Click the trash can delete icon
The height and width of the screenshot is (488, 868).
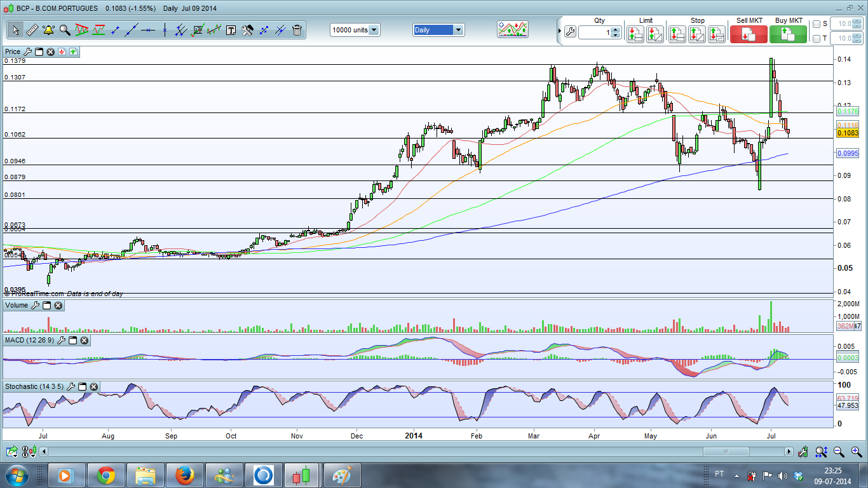[x=297, y=30]
